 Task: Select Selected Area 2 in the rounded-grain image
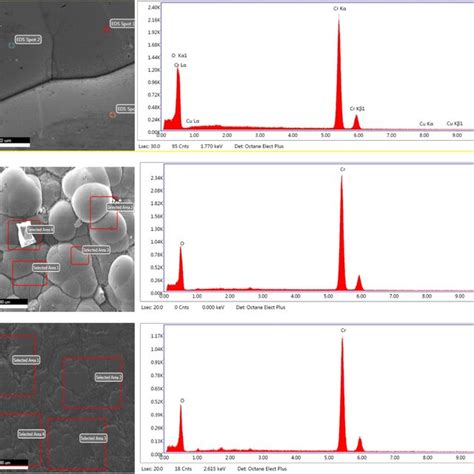[x=120, y=207]
